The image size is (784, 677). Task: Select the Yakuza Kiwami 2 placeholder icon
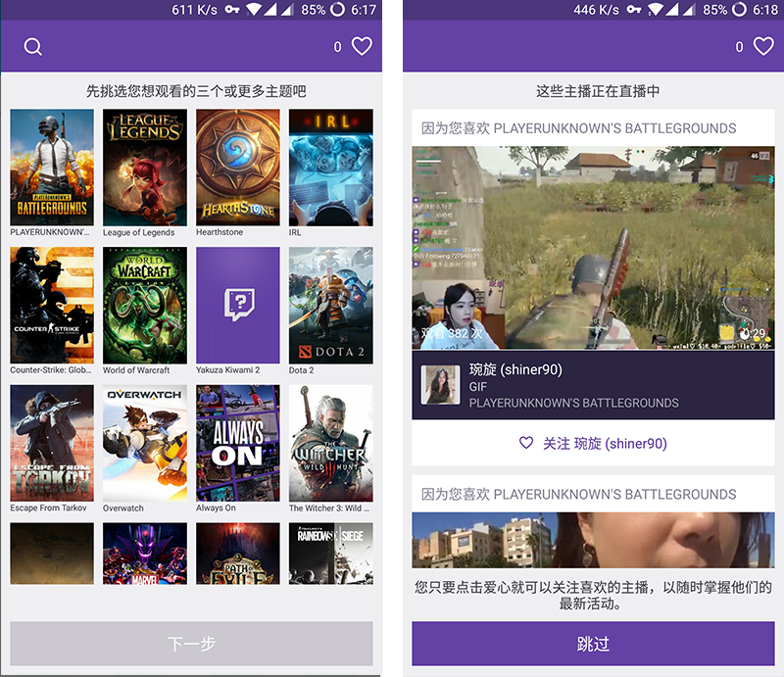point(238,306)
